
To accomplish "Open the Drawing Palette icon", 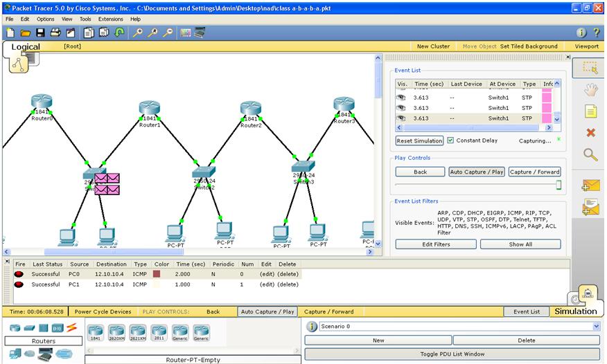I will pos(186,33).
